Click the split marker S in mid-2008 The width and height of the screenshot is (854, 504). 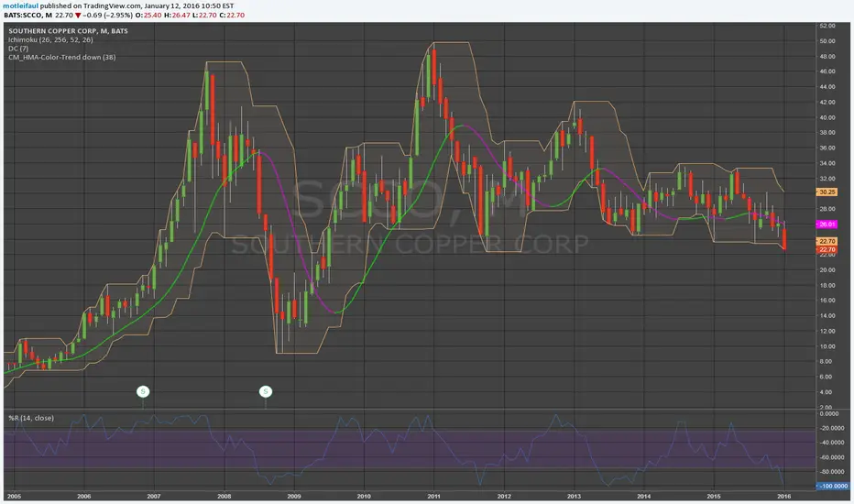[265, 391]
